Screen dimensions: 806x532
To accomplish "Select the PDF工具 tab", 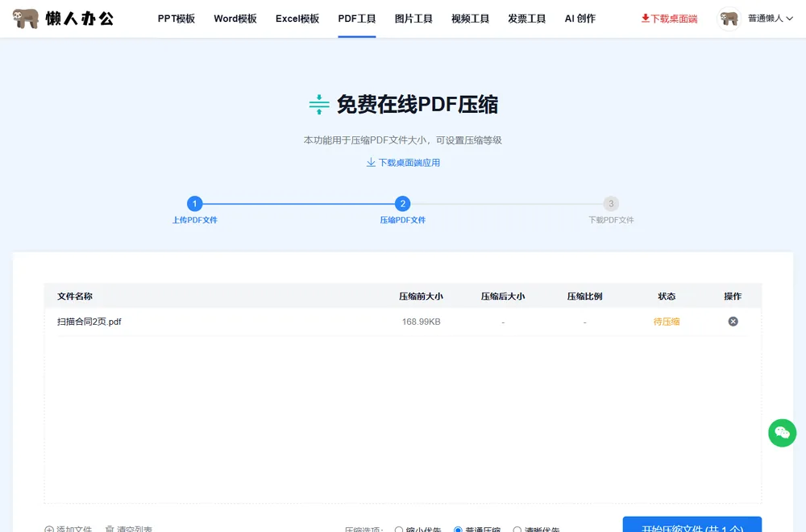I will click(357, 19).
